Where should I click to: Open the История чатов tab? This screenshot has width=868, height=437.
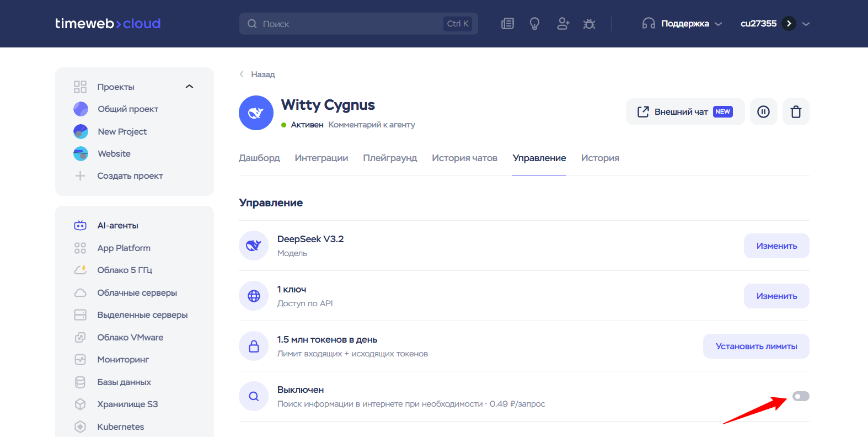point(465,158)
